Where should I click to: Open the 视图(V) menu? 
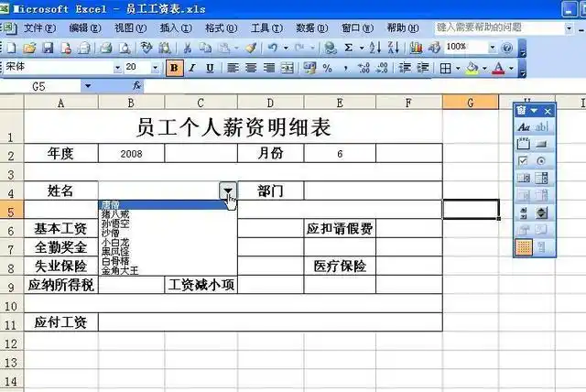click(130, 28)
